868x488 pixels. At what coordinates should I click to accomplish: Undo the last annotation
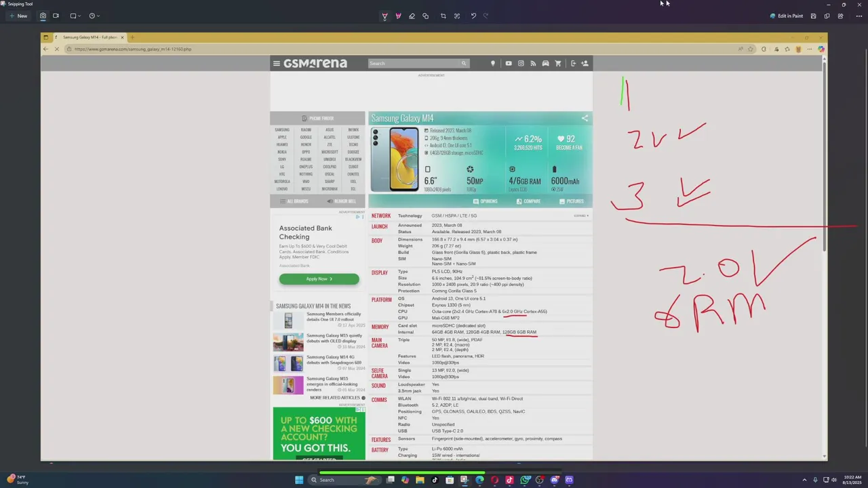(473, 16)
